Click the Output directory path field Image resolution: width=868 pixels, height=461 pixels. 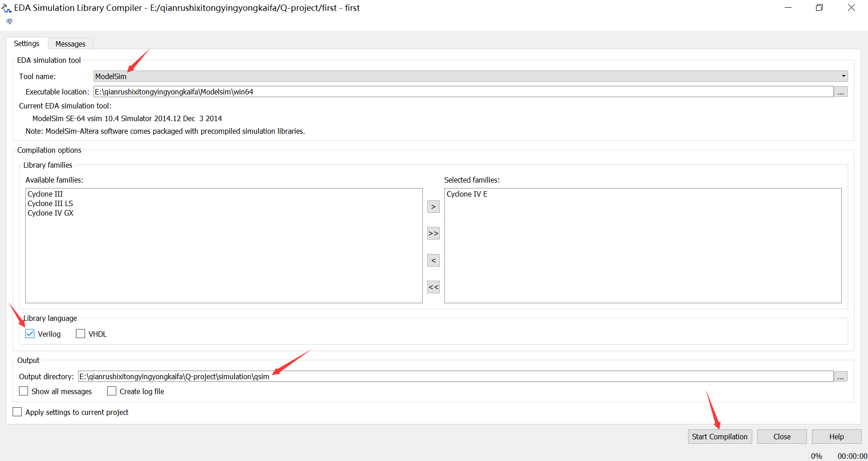click(456, 376)
